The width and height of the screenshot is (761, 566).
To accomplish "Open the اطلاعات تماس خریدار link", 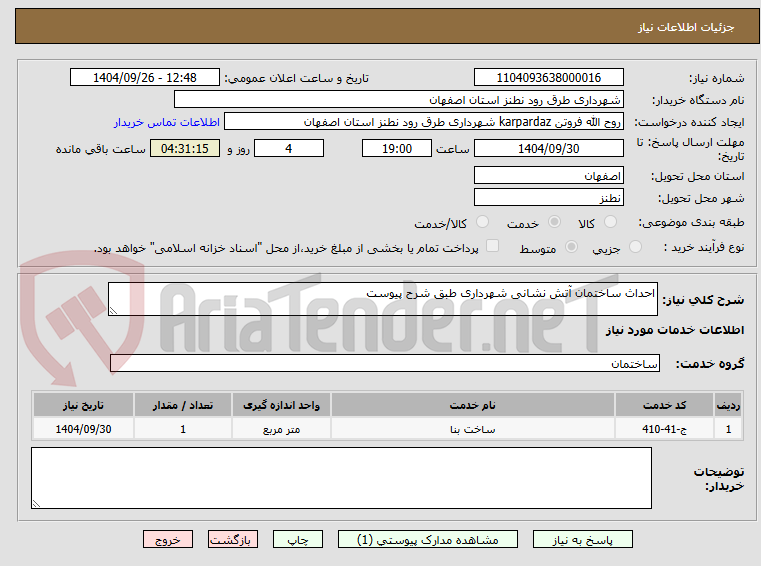I will (167, 122).
